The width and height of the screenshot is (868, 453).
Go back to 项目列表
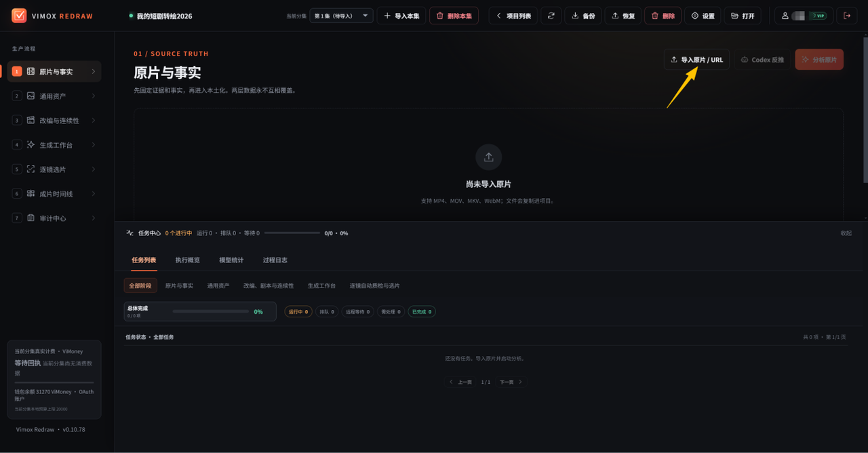513,16
